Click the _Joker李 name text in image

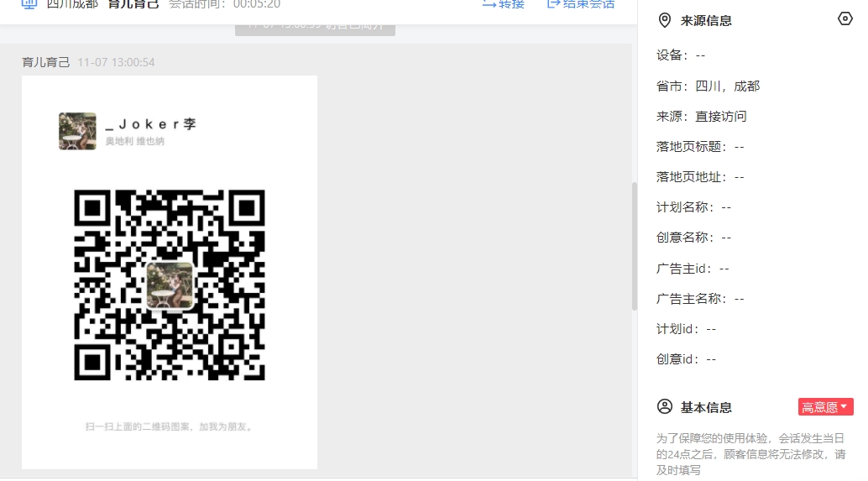(150, 124)
